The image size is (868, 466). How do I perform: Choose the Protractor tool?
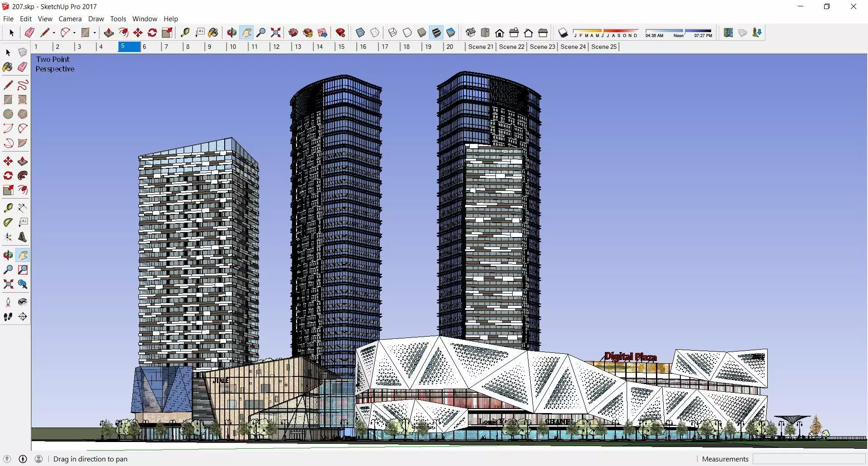point(8,222)
